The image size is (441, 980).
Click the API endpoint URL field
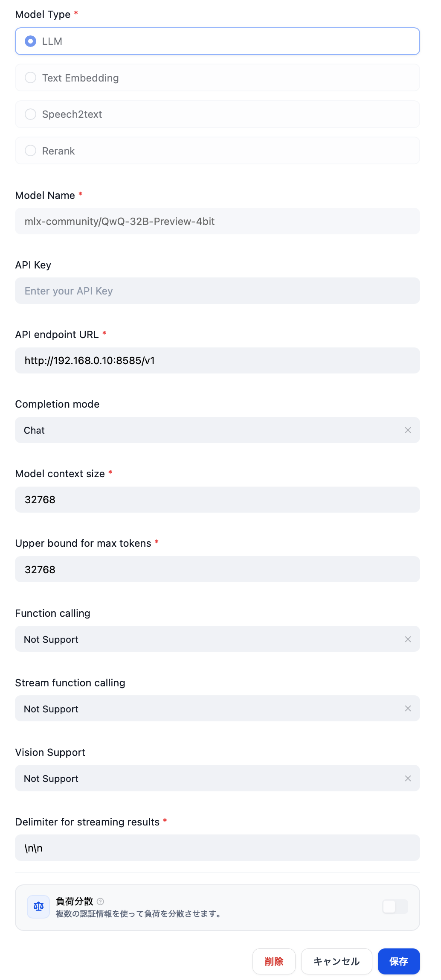coord(218,361)
